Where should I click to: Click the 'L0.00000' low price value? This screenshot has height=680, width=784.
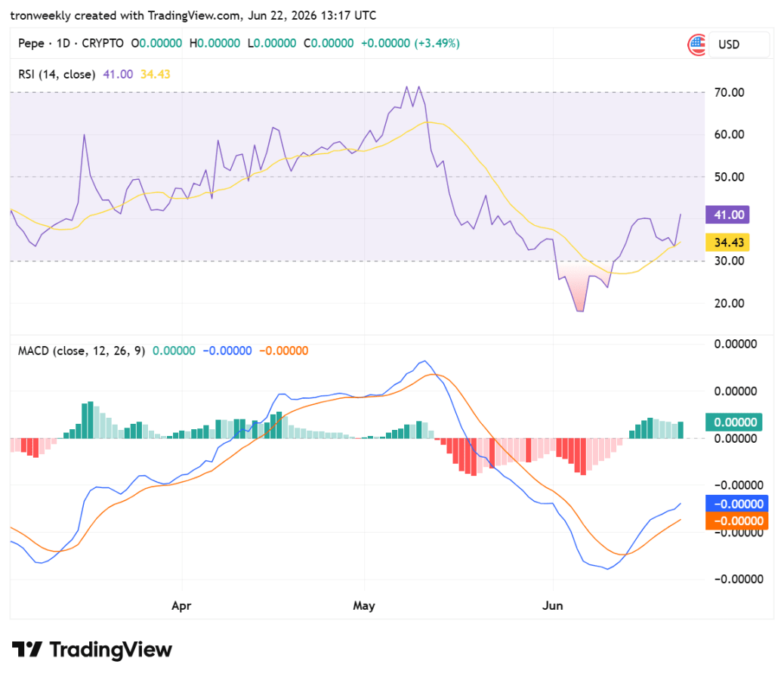(x=272, y=44)
